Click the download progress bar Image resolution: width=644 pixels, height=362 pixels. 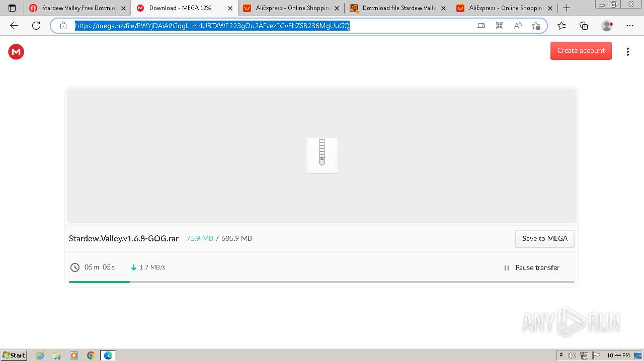click(321, 282)
